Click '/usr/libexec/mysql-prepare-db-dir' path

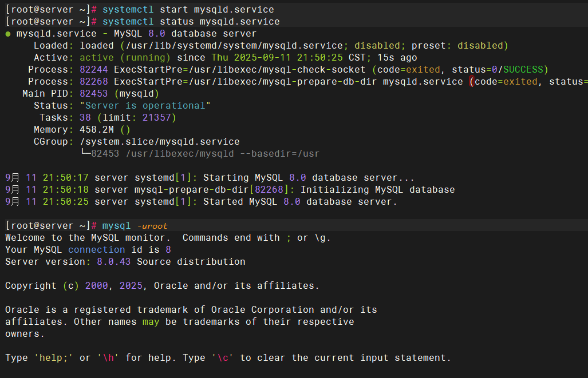coord(283,81)
